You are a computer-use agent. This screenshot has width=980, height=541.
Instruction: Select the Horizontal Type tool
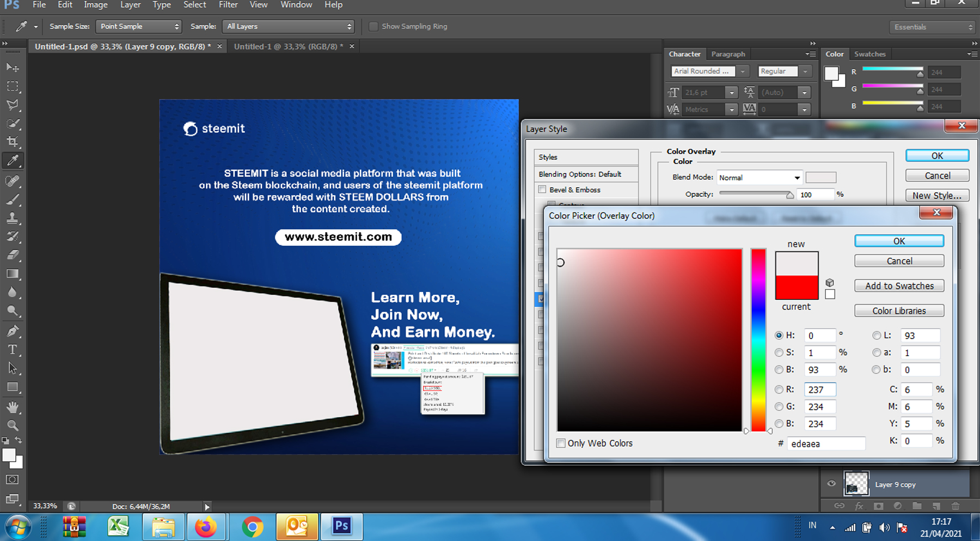(x=13, y=350)
